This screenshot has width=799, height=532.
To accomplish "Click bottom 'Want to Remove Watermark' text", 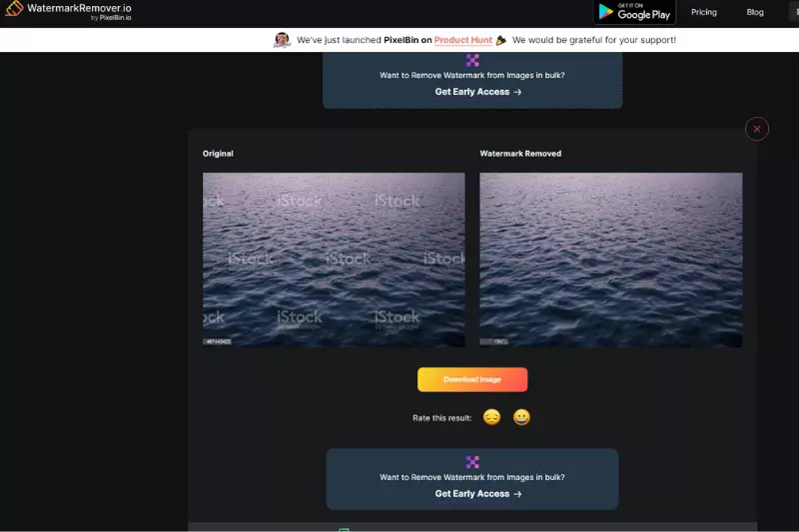I will click(471, 477).
